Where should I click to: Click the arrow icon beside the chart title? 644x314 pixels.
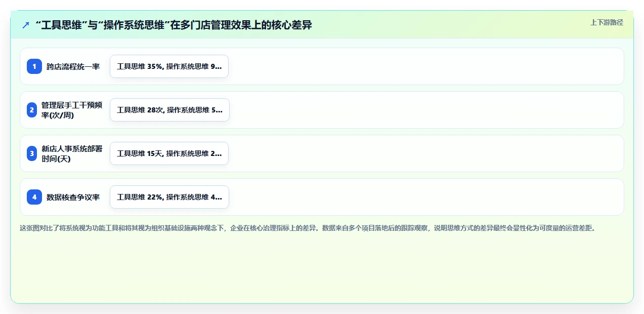coord(26,25)
